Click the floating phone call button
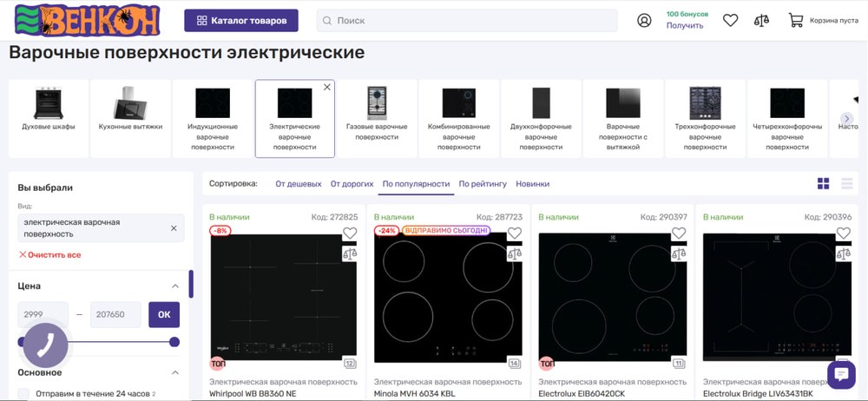Viewport: 868px width, 401px height. 45,346
